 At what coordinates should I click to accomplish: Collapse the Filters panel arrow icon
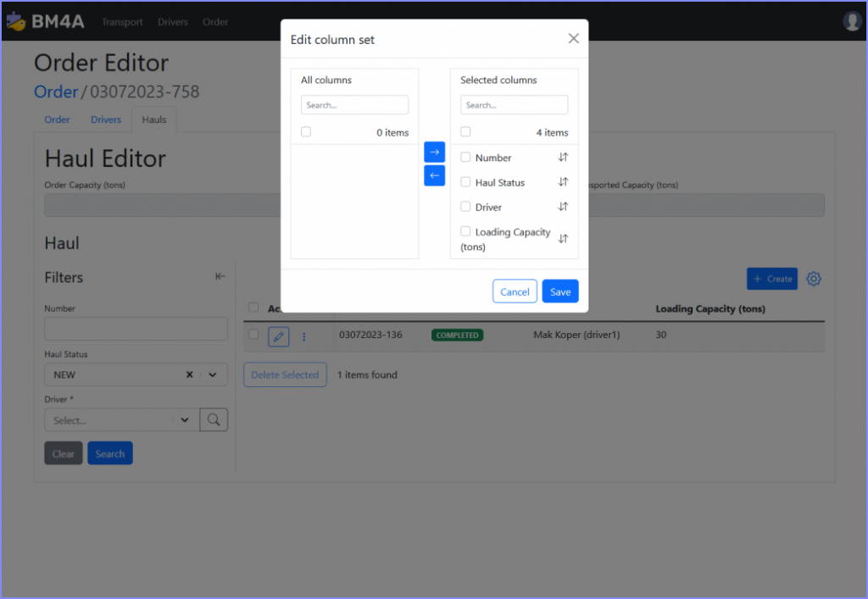coord(220,276)
